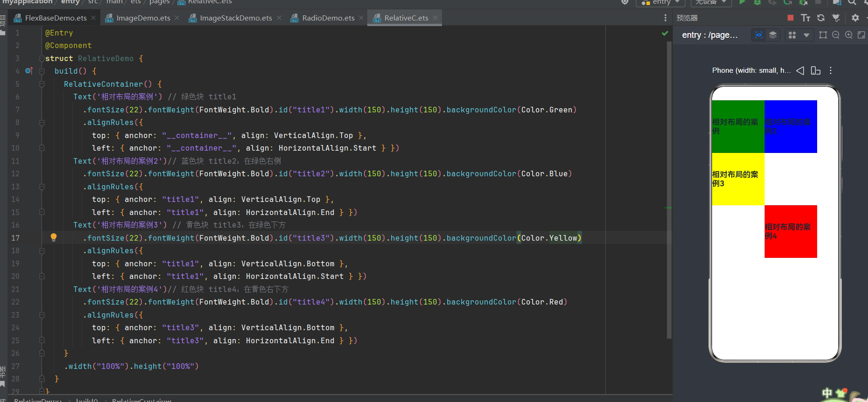Stop the previewer with the red square
This screenshot has height=402, width=868.
(x=791, y=18)
